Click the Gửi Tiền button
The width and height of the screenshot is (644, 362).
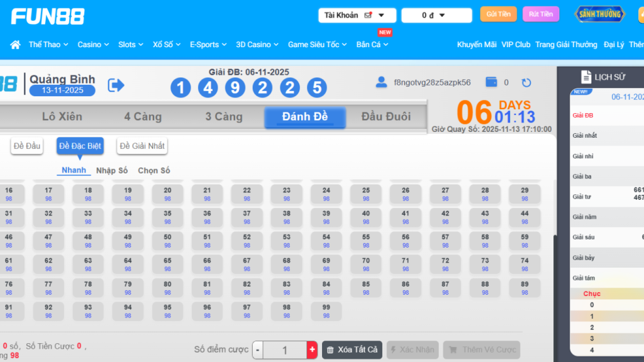point(498,13)
